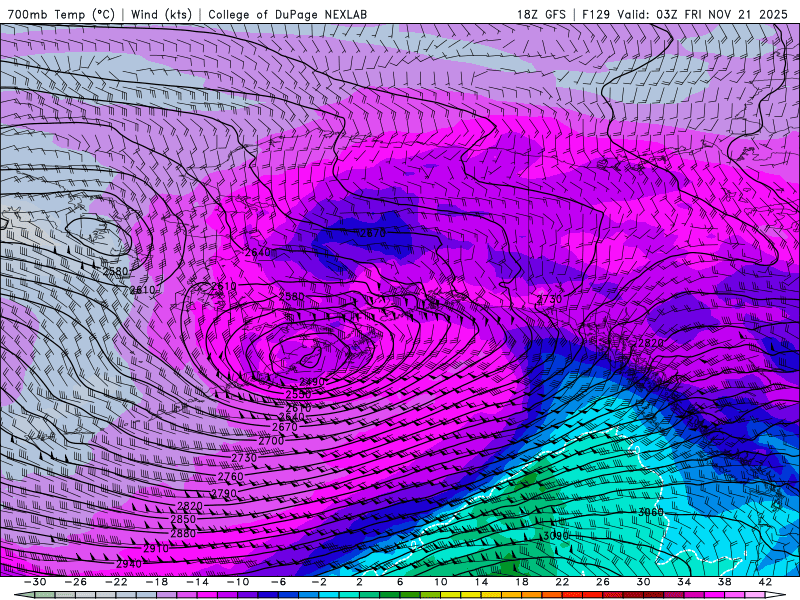
Task: Click the -18 color scale value
Action: click(x=157, y=582)
